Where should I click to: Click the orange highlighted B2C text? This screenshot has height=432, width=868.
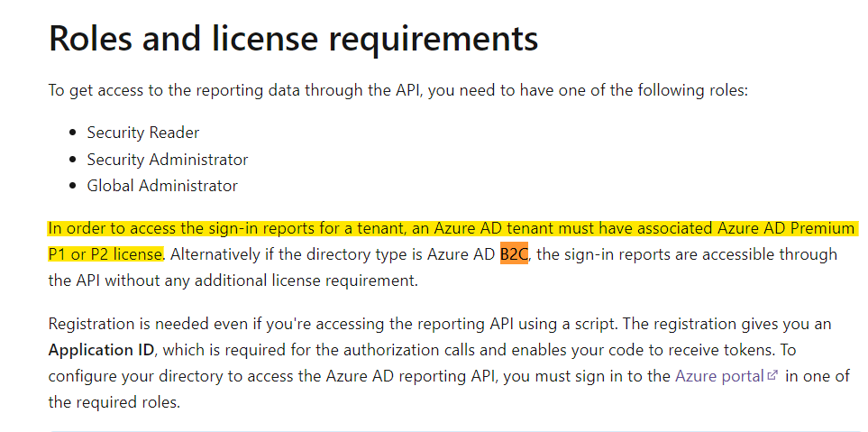(514, 254)
